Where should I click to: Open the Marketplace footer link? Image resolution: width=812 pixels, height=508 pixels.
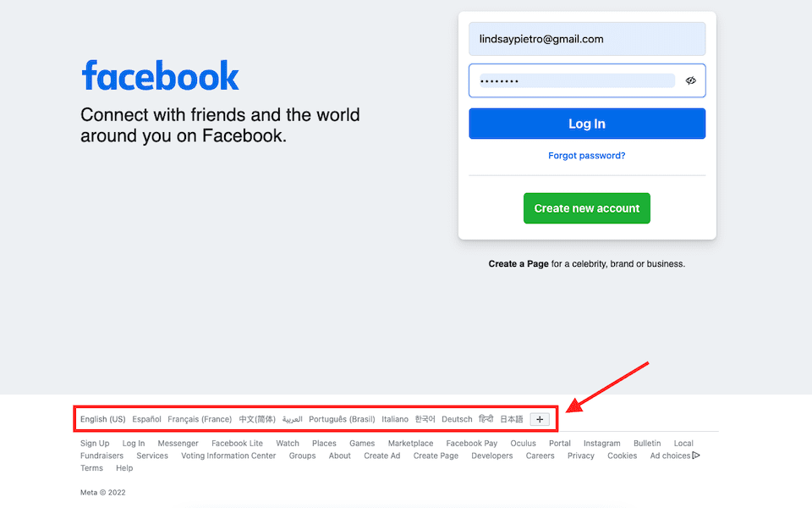pyautogui.click(x=410, y=443)
